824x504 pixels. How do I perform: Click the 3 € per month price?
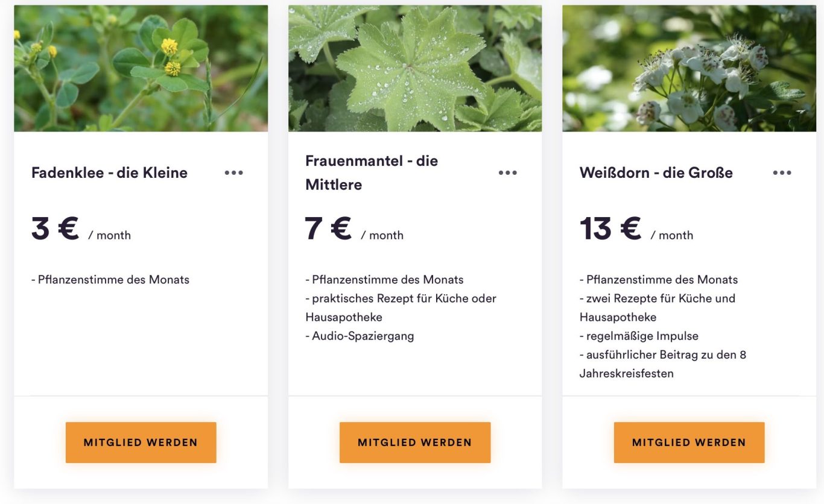81,230
